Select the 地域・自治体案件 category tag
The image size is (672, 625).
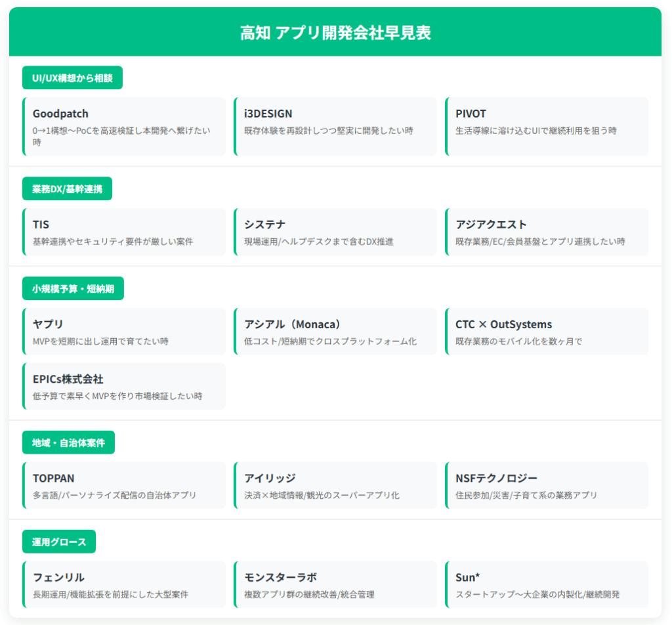click(68, 442)
